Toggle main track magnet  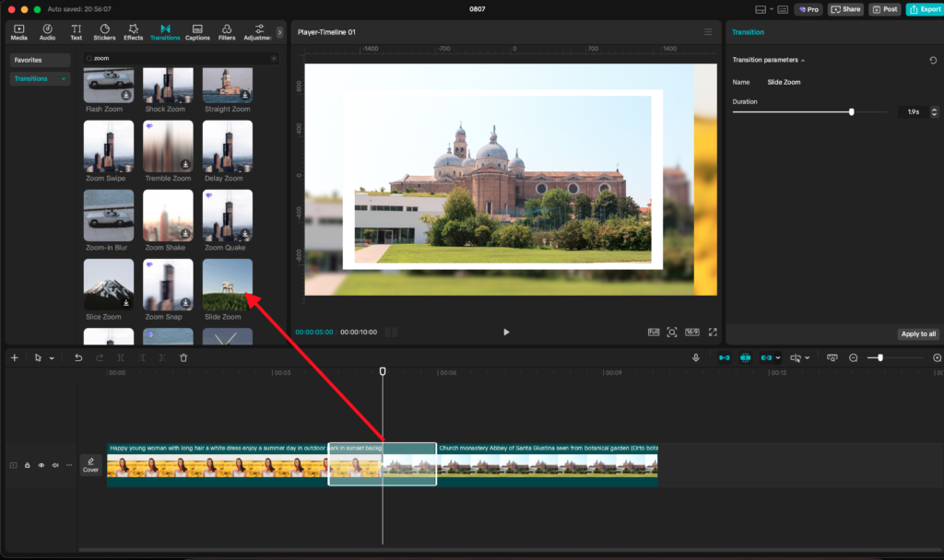[x=725, y=358]
